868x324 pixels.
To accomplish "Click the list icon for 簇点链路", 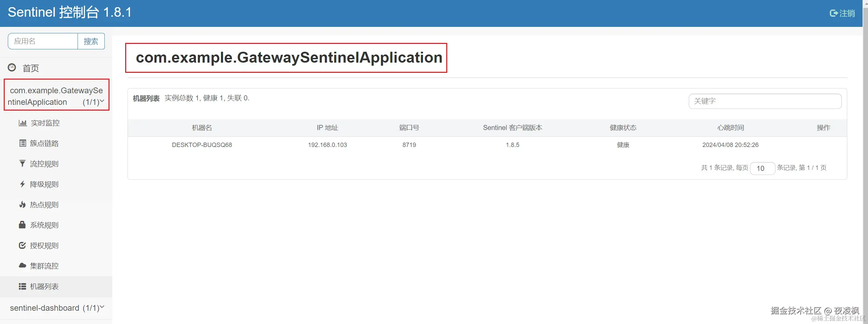I will tap(22, 143).
